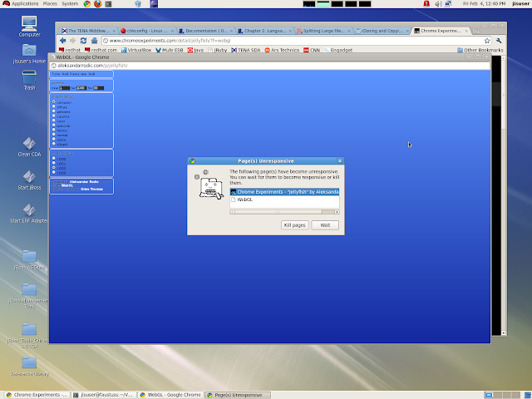
Task: Launch Chrome from the top panel icon
Action: [87, 3]
